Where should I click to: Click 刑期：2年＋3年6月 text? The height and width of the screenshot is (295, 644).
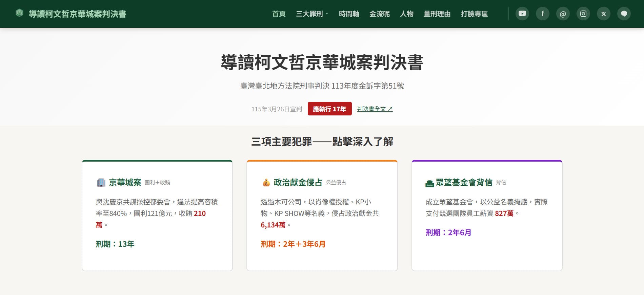pyautogui.click(x=293, y=244)
